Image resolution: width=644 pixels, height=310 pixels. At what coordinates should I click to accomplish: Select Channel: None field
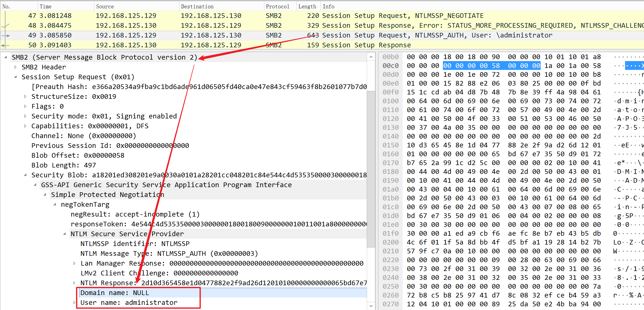click(84, 136)
